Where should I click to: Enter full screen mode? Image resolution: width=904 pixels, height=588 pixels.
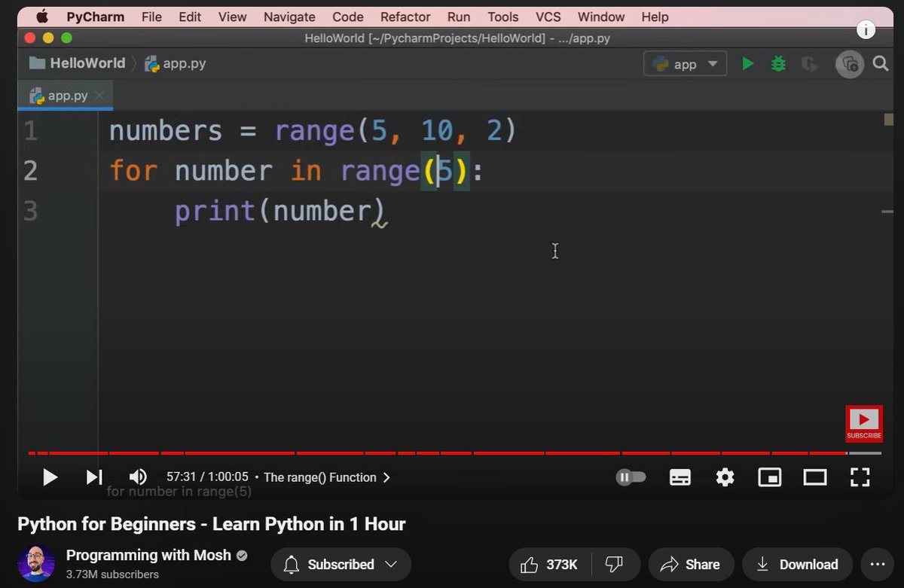point(860,477)
